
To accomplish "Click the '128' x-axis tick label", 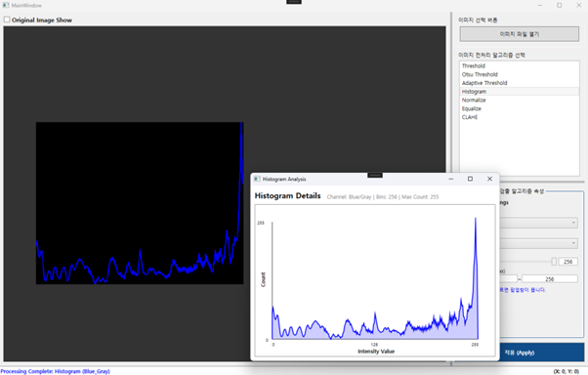I will (374, 345).
